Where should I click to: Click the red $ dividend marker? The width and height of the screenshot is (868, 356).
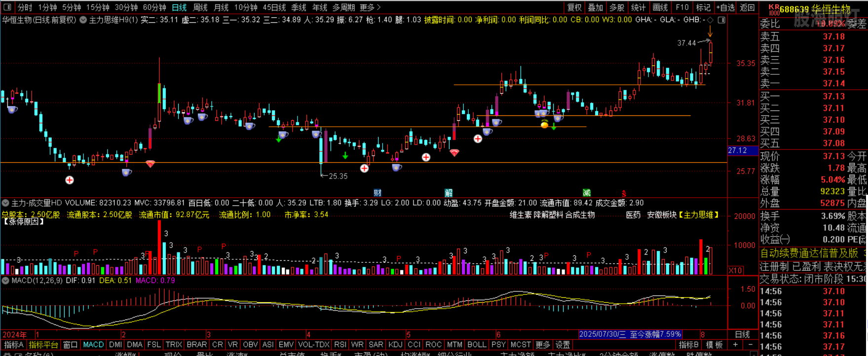pos(624,194)
